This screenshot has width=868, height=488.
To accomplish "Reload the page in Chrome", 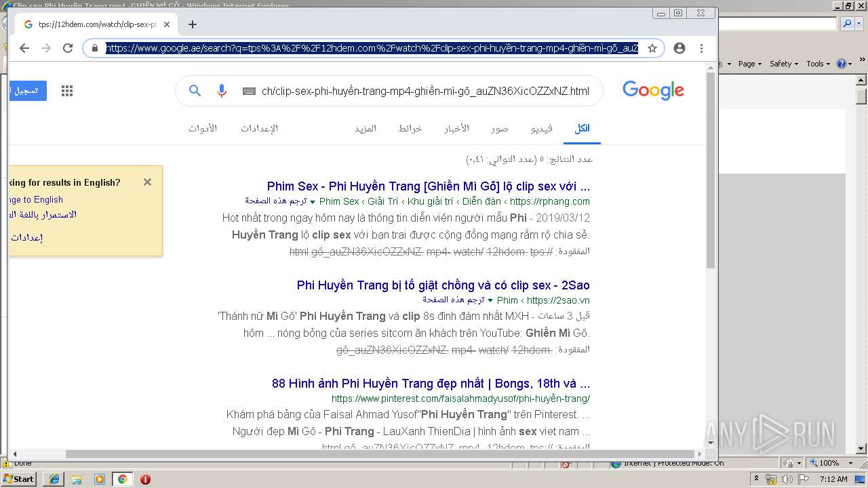I will coord(68,48).
